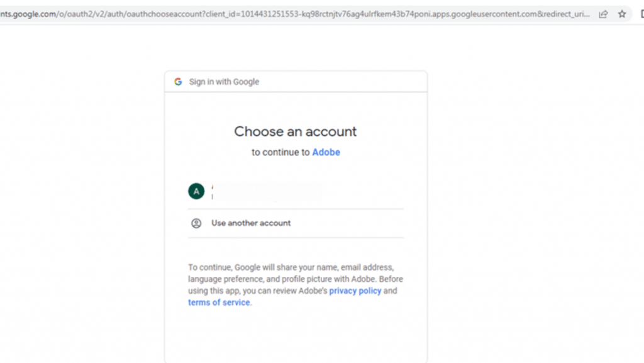This screenshot has width=644, height=363.
Task: Click the 'to continue to' text
Action: (x=280, y=152)
